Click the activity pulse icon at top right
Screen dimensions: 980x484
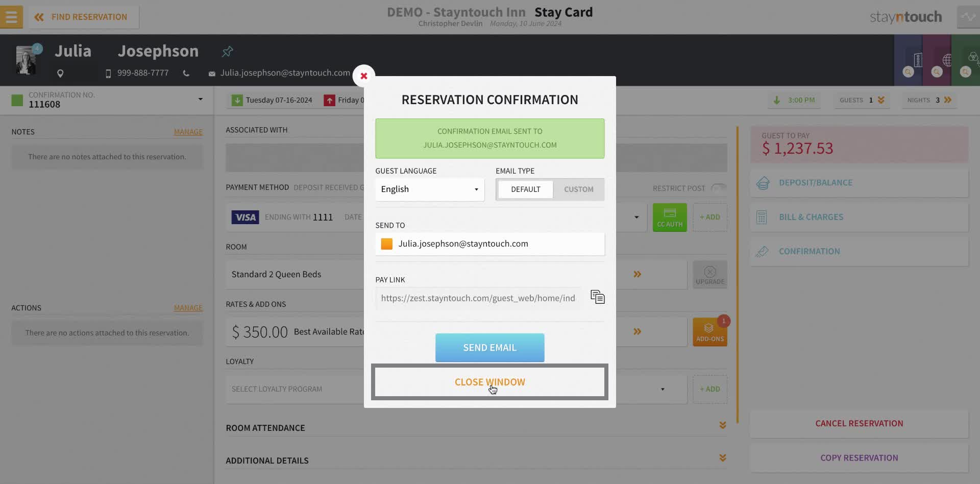968,17
